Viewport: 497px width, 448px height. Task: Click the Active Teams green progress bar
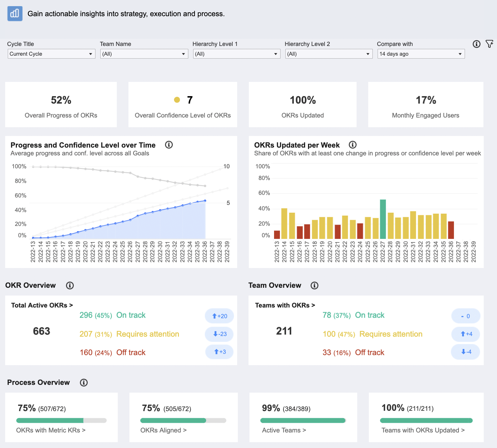pos(303,420)
